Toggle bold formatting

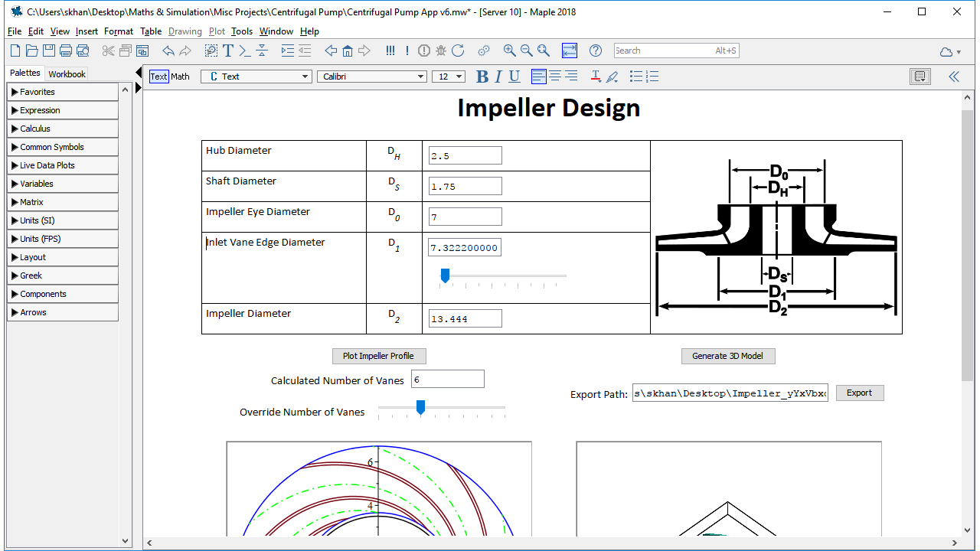point(482,77)
